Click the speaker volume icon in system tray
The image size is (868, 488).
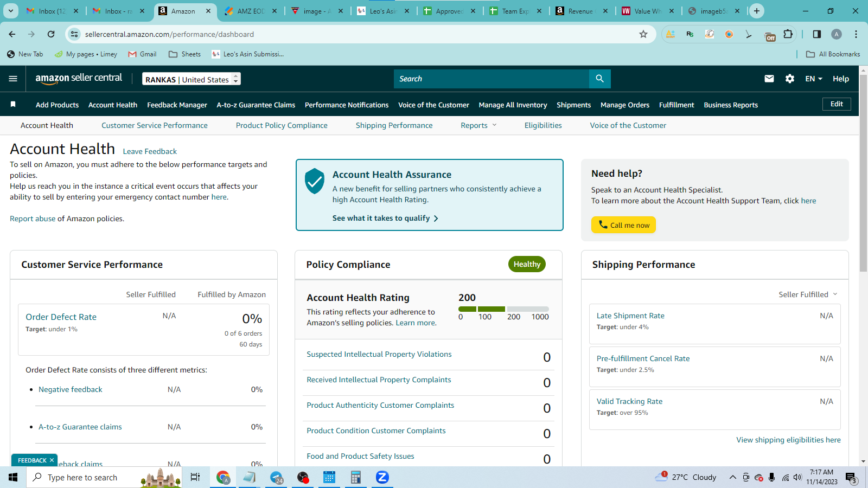tap(797, 477)
